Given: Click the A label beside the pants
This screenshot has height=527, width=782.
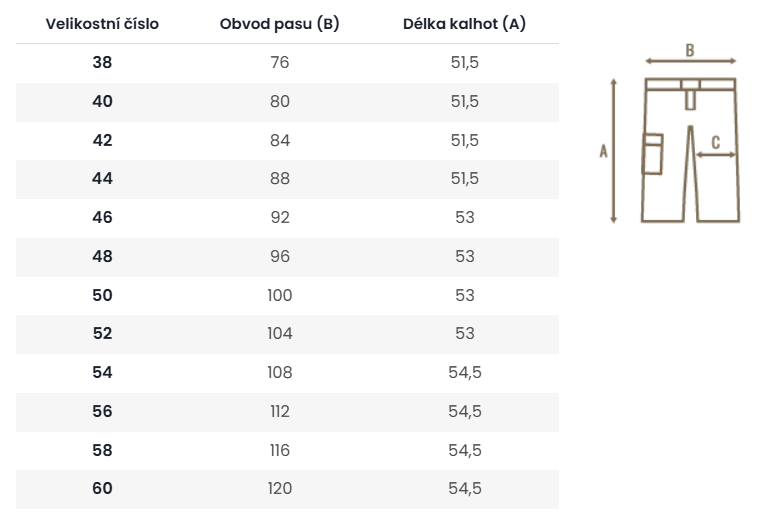Looking at the screenshot, I should coord(603,151).
